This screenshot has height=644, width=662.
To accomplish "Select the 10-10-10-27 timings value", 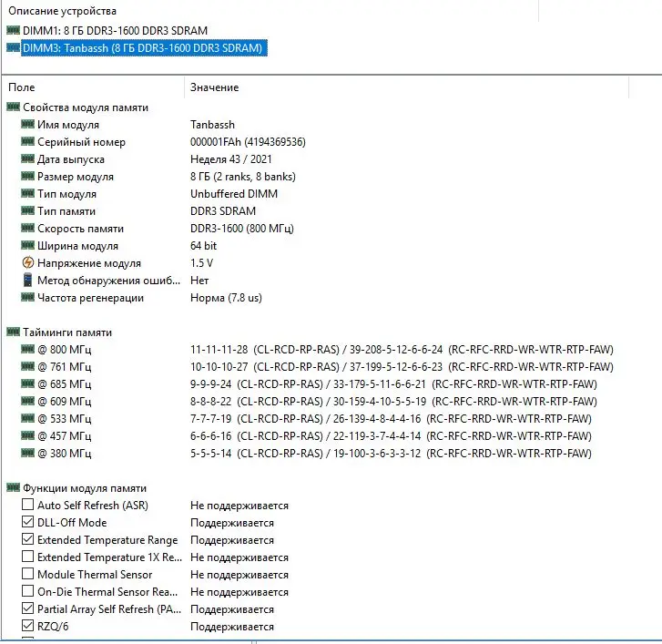I will click(x=402, y=367).
